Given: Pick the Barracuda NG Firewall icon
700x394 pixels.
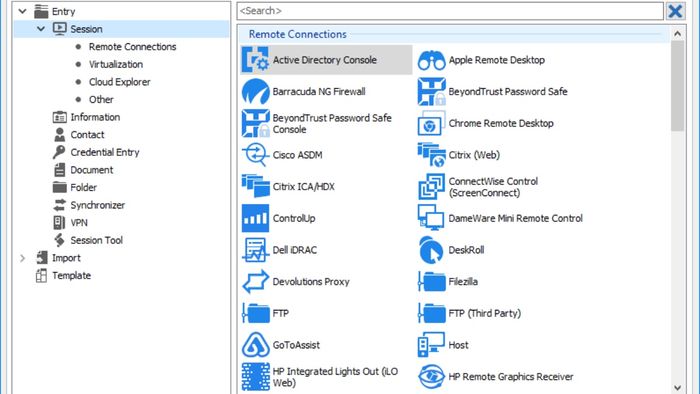Looking at the screenshot, I should coord(255,91).
